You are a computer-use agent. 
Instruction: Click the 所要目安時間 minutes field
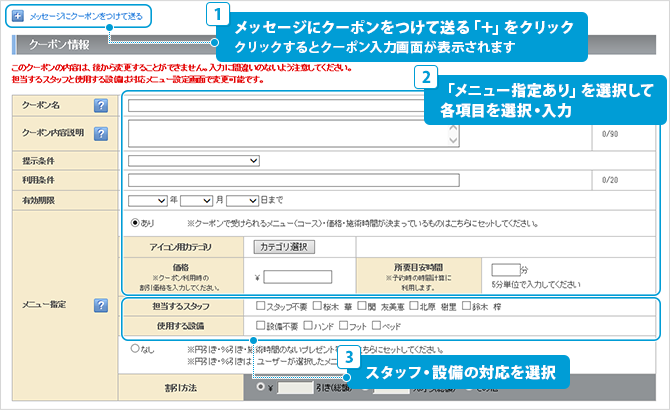tap(507, 269)
